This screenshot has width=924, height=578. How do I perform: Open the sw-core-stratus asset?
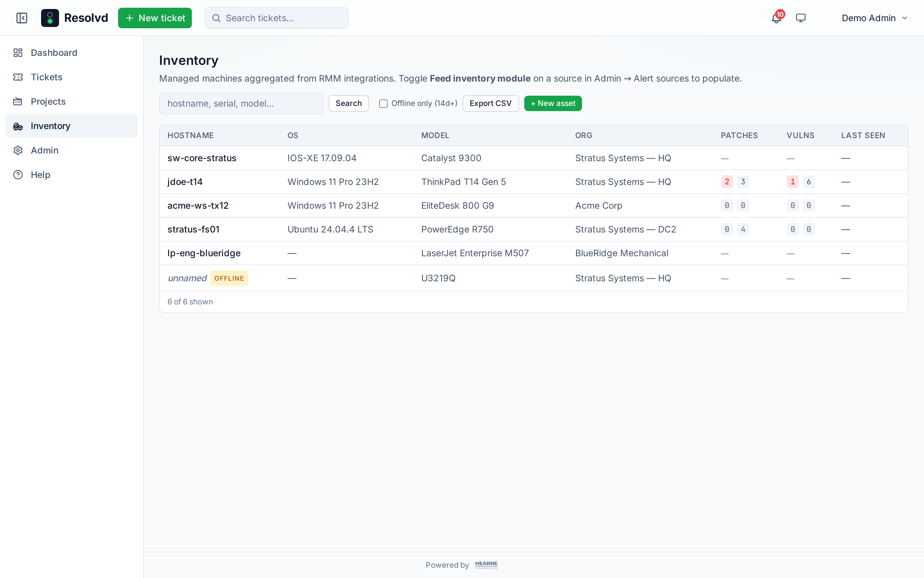[x=202, y=158]
